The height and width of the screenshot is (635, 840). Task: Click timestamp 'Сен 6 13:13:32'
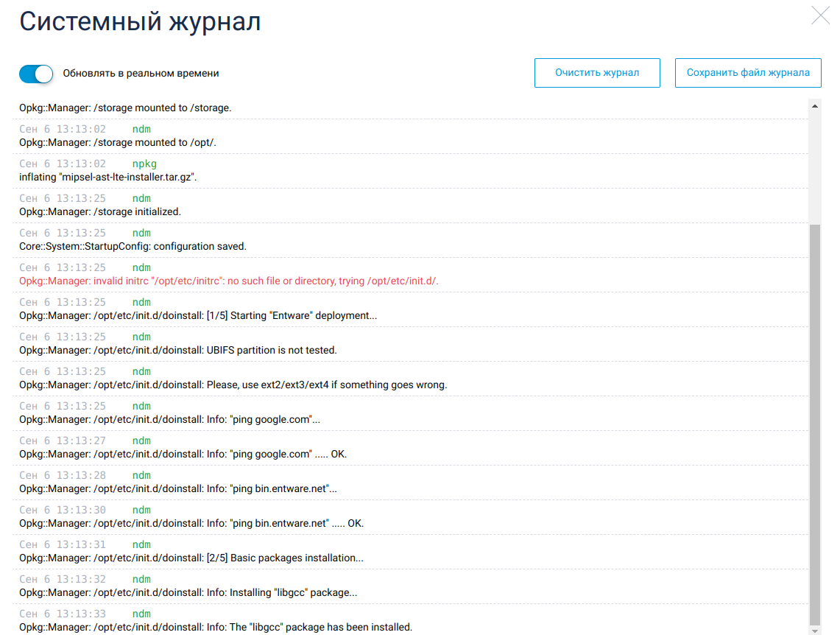(63, 579)
